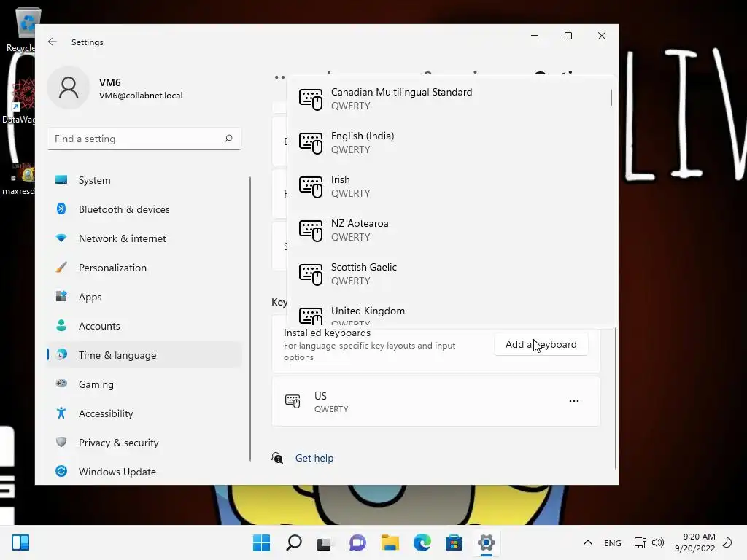Open taskbar Search

[293, 542]
